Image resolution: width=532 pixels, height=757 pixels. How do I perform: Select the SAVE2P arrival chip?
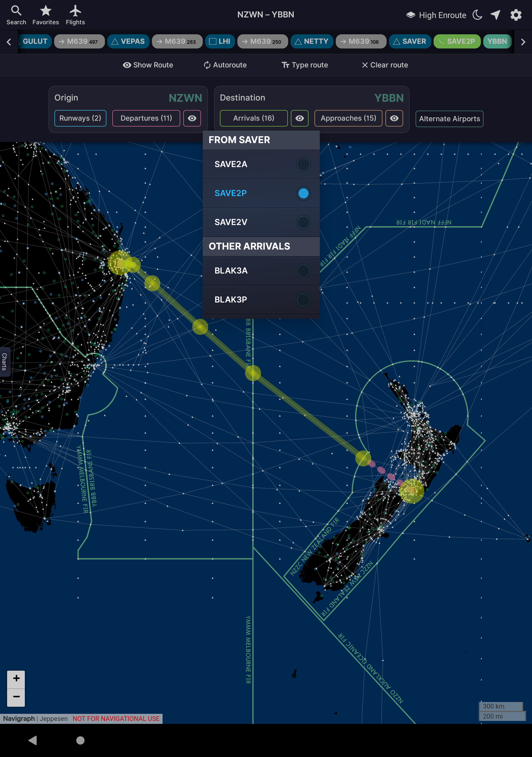(457, 41)
